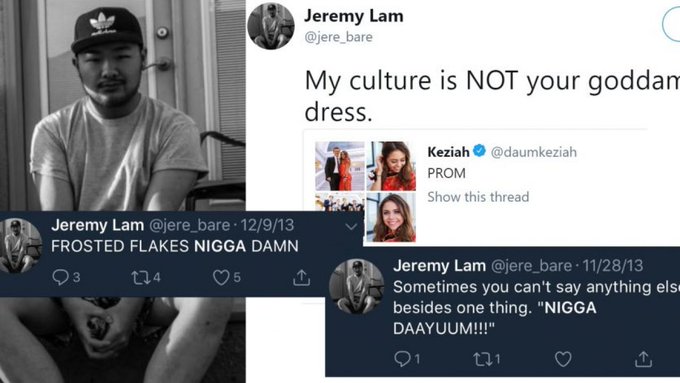This screenshot has width=680, height=383.
Task: Open the @daumkeziah handle in the quoted tweet
Action: point(534,152)
